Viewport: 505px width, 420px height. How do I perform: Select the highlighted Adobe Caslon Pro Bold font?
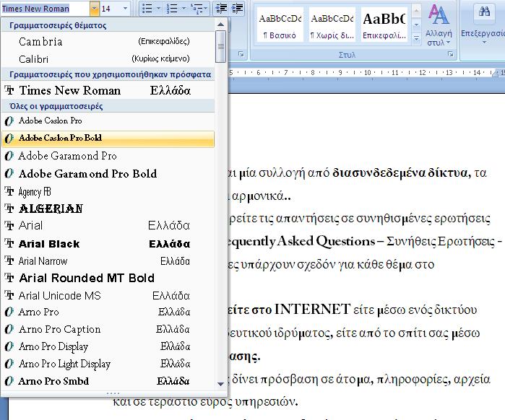(108, 139)
